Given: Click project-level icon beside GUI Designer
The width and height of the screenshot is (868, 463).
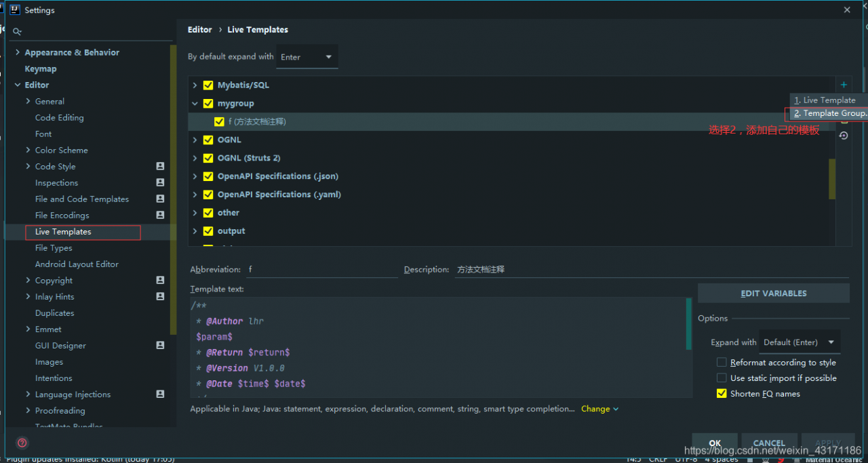Looking at the screenshot, I should click(x=160, y=345).
